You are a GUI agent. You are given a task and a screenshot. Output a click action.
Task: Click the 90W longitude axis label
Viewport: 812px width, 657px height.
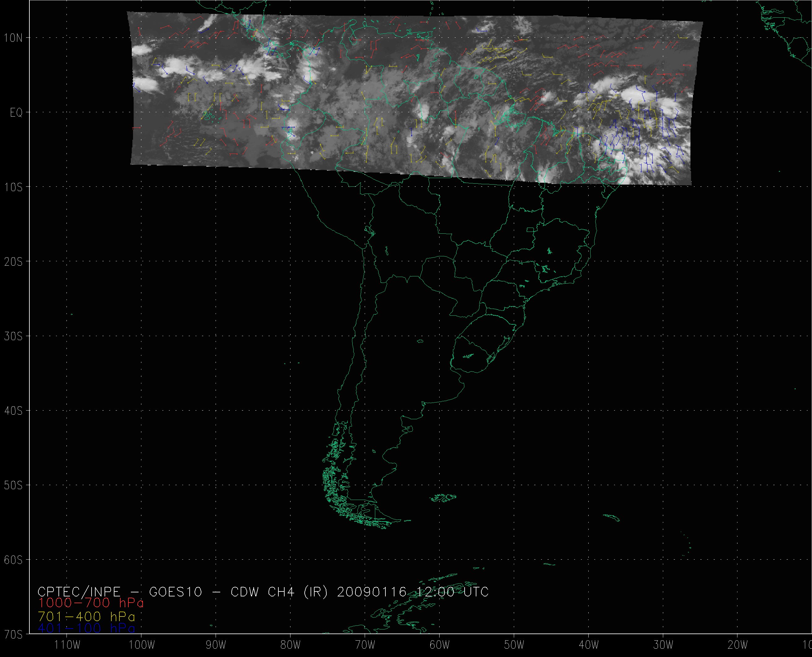[x=216, y=645]
